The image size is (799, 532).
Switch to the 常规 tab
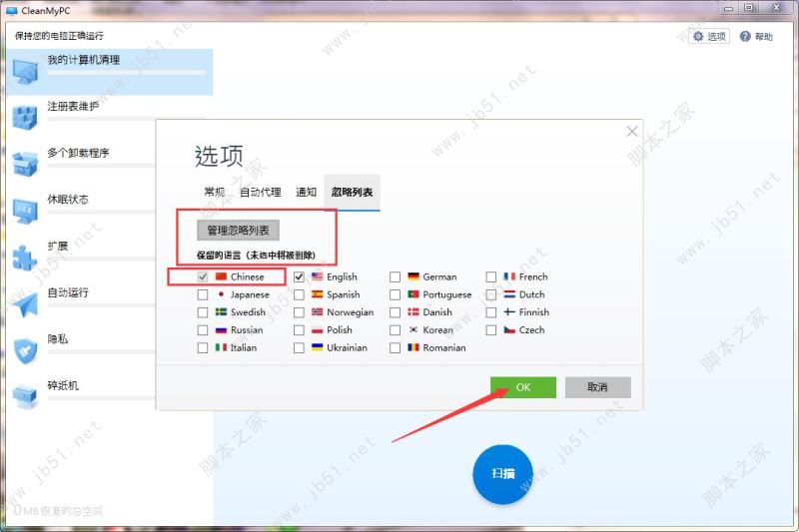pyautogui.click(x=215, y=192)
